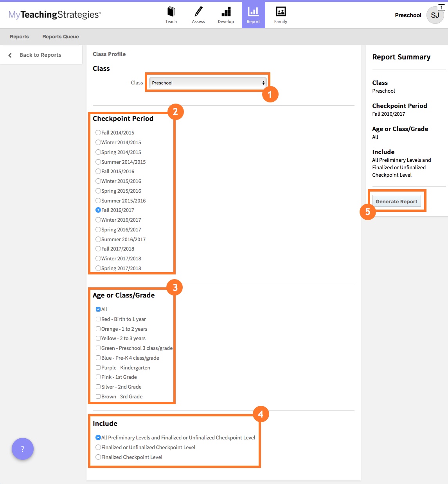
Task: Open the Class dropdown showing Preschool
Action: [207, 83]
